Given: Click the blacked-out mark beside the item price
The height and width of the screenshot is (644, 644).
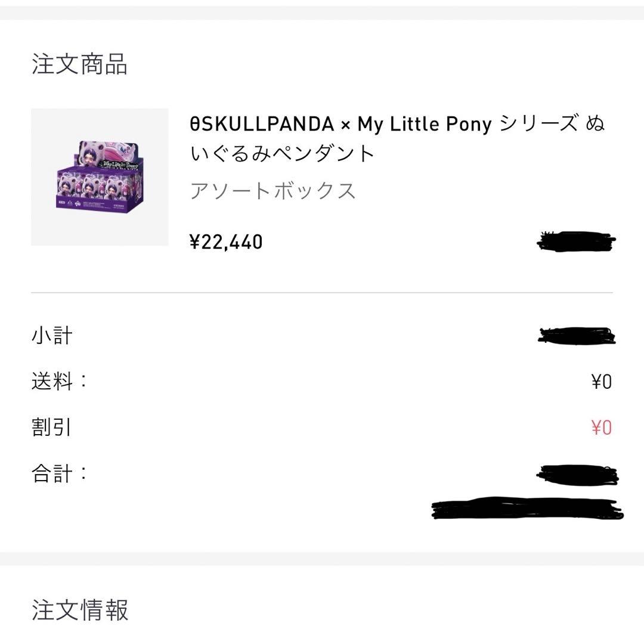Looking at the screenshot, I should (577, 241).
